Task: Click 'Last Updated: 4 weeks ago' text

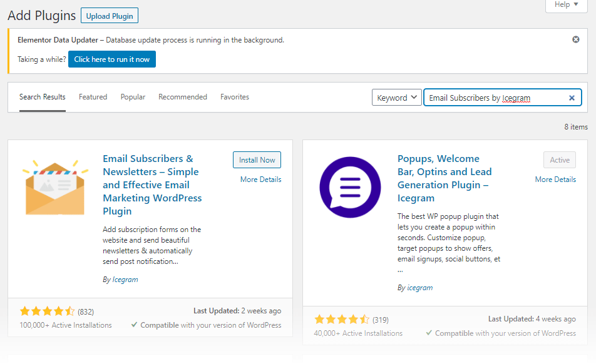Action: [x=532, y=319]
